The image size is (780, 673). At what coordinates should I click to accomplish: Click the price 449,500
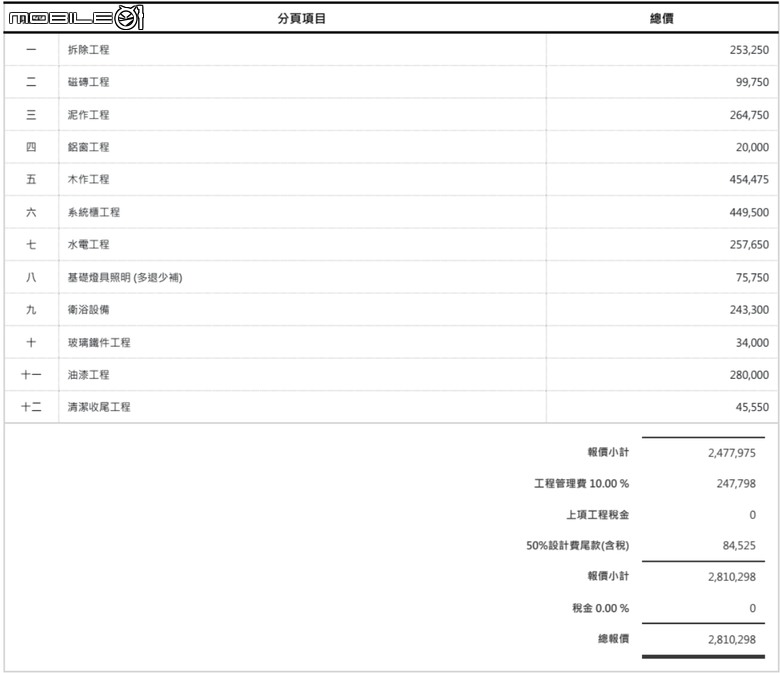click(x=749, y=212)
